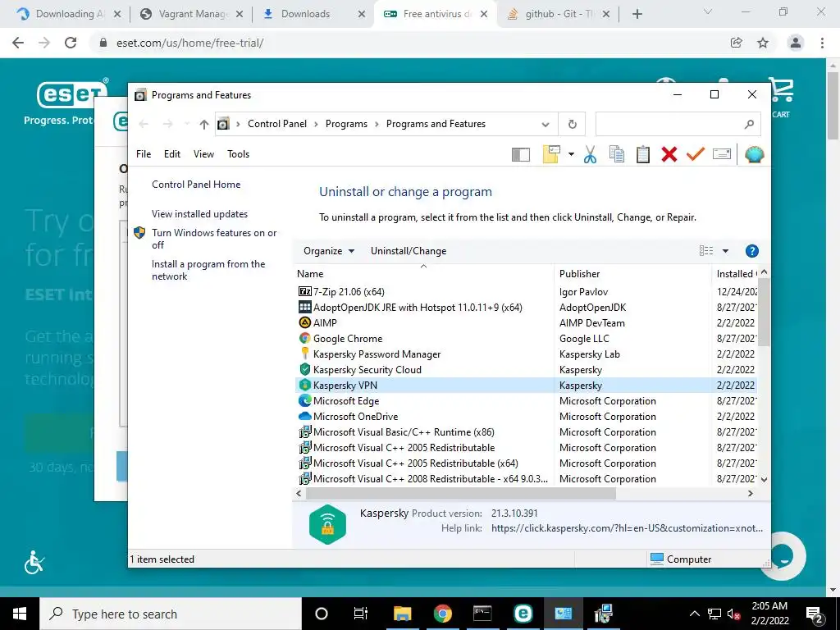Expand the view options dropdown arrow
Viewport: 840px width, 630px height.
click(x=725, y=251)
